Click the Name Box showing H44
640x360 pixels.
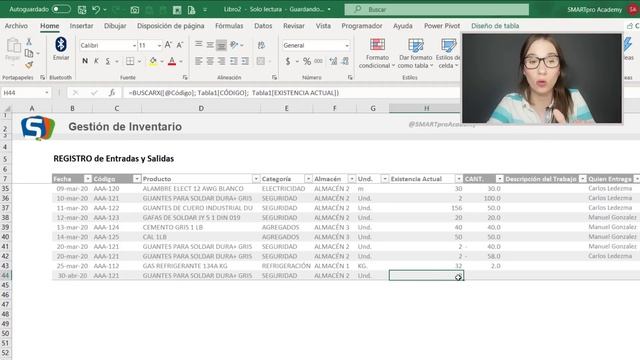25,93
